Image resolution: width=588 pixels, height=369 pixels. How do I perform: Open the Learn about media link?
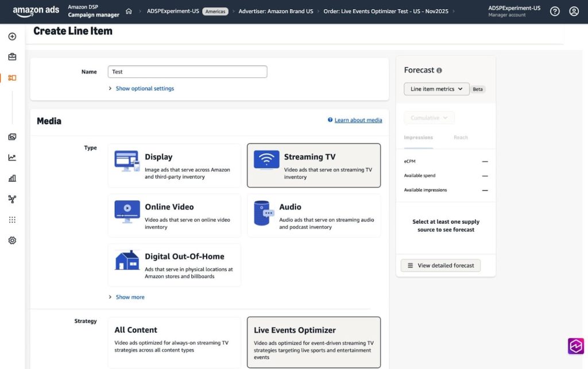tap(358, 121)
